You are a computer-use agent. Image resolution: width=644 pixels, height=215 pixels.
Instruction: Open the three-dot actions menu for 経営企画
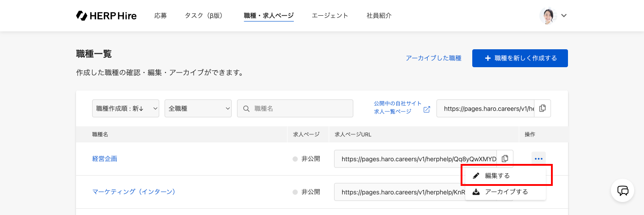click(538, 159)
